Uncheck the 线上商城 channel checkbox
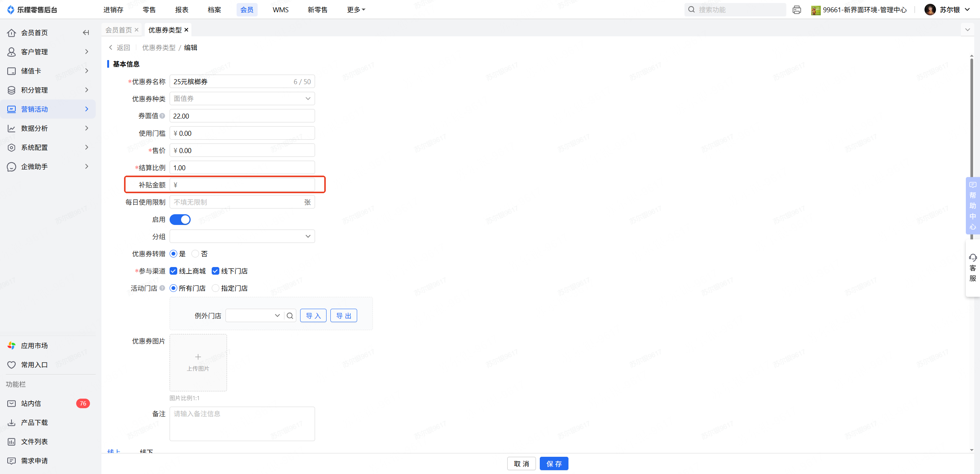980x474 pixels. (173, 271)
